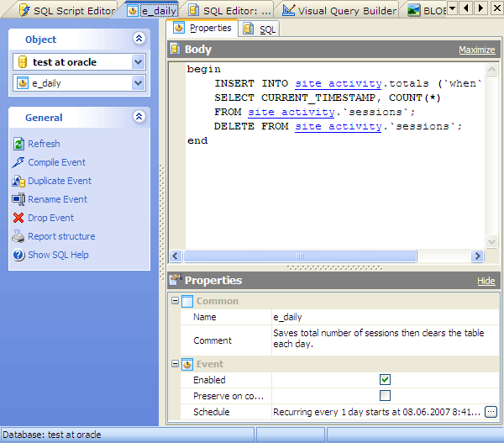
Task: Click the Hide link in Properties header
Action: click(486, 281)
